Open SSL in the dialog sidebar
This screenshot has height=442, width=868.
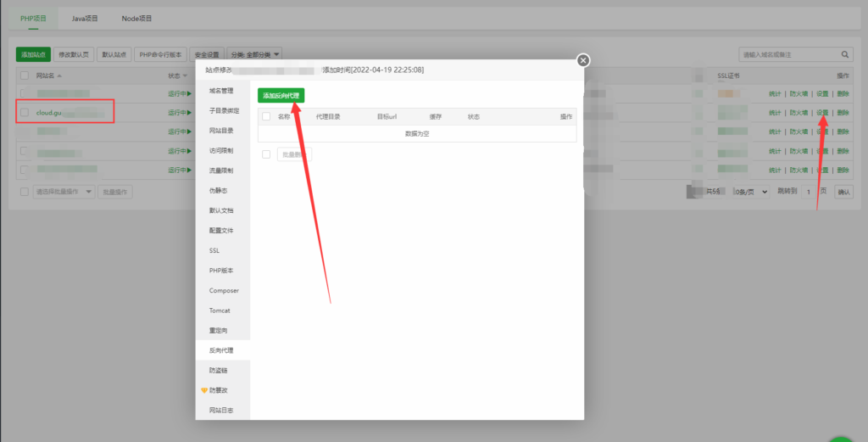pos(223,250)
